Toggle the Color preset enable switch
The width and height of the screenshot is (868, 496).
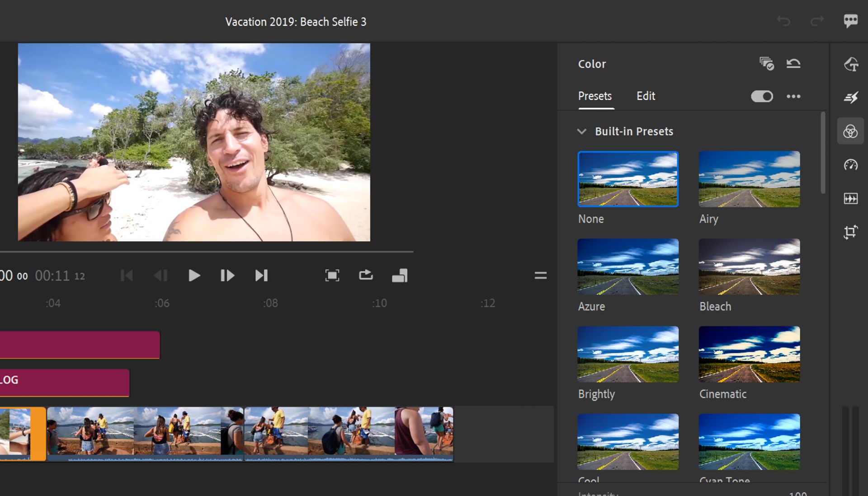[x=763, y=96]
